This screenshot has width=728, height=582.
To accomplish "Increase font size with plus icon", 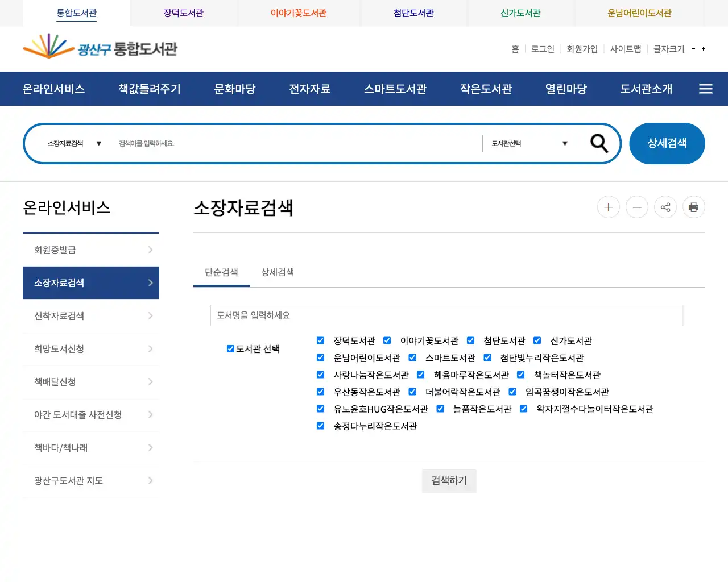I will [x=704, y=49].
